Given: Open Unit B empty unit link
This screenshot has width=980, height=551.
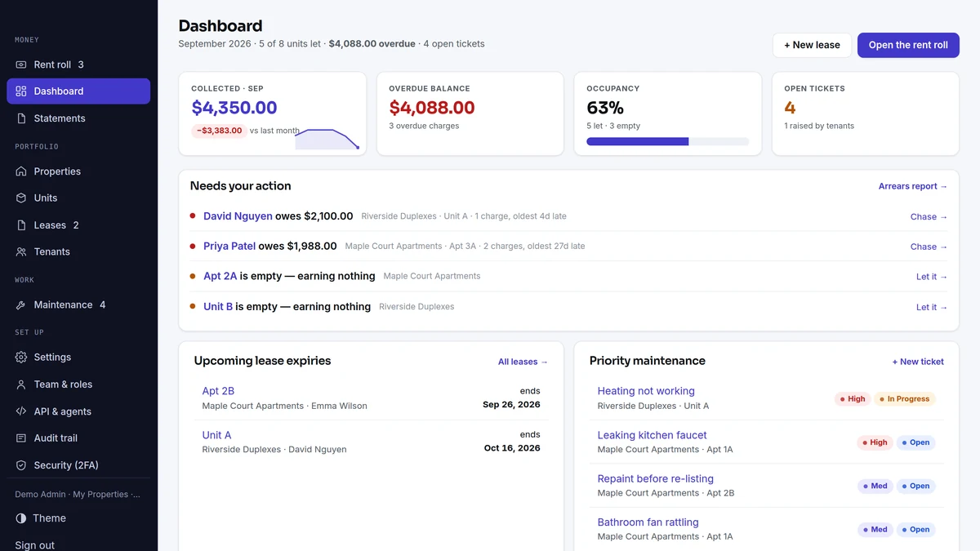Looking at the screenshot, I should (218, 306).
